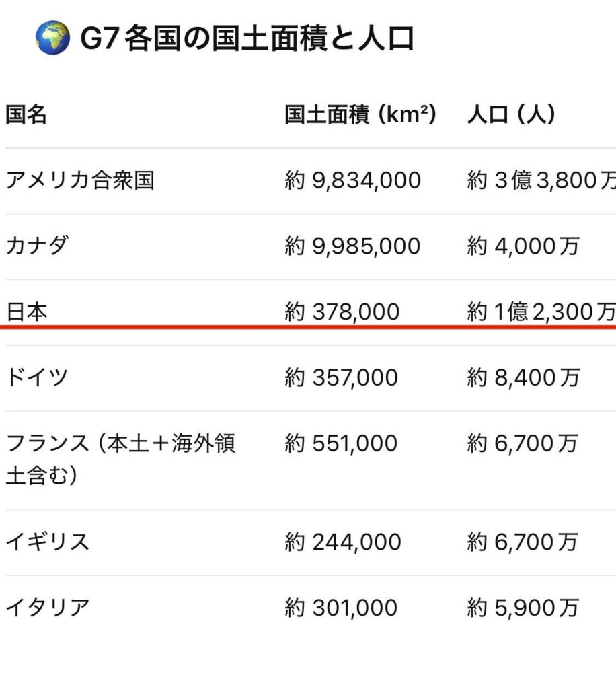The width and height of the screenshot is (616, 689).
Task: Click the 人口 (人) column header
Action: 511,115
